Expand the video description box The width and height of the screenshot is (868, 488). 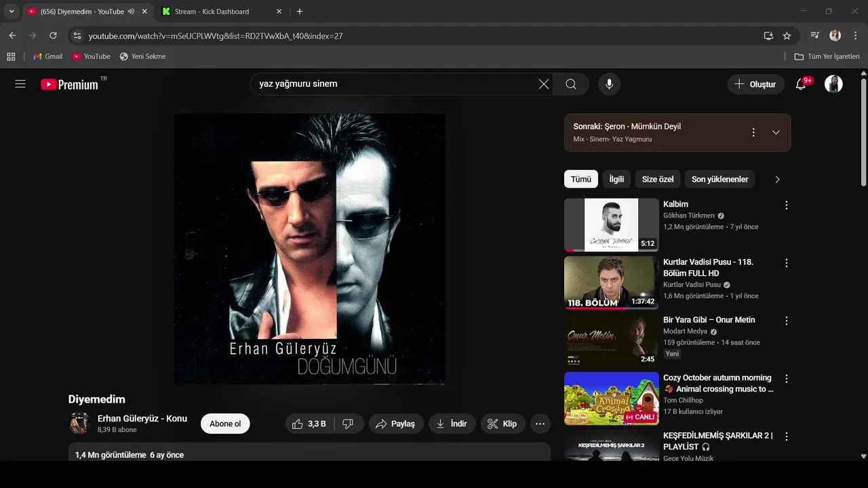pos(309,452)
